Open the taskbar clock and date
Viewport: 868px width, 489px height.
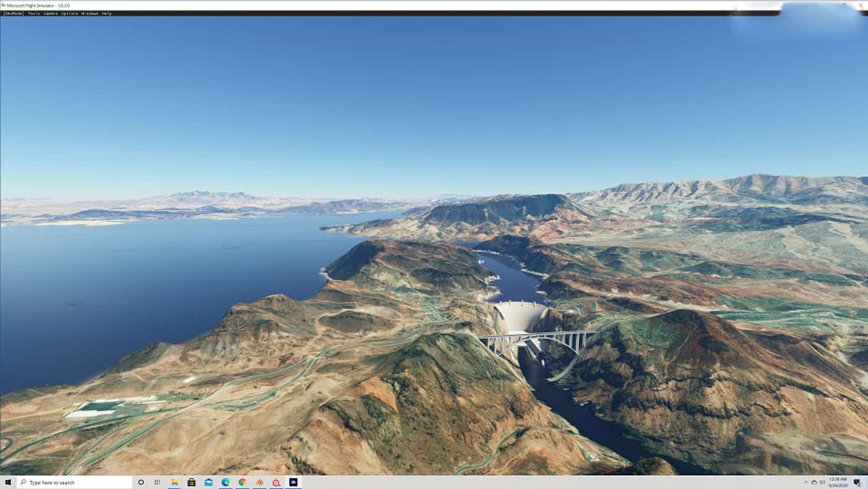(837, 482)
